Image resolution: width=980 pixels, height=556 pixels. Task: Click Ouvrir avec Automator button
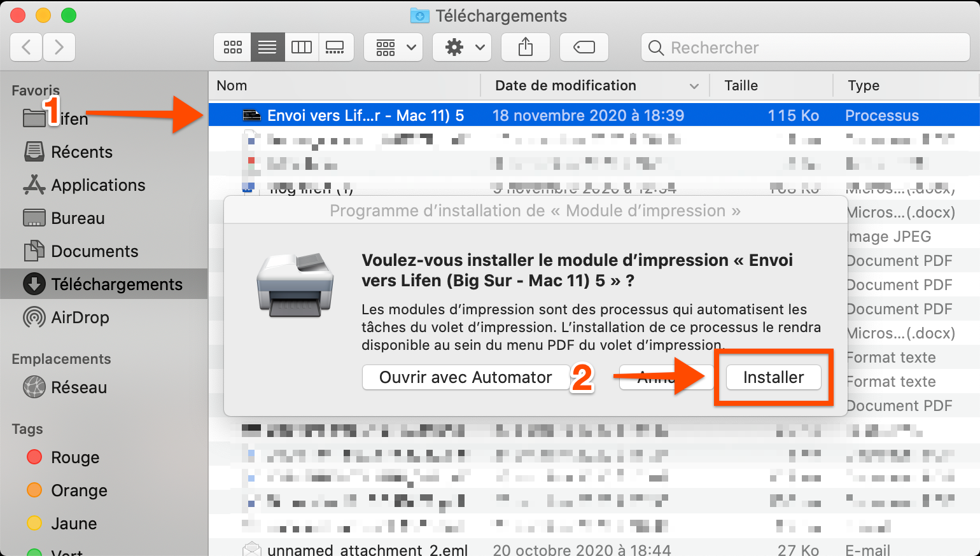[466, 377]
